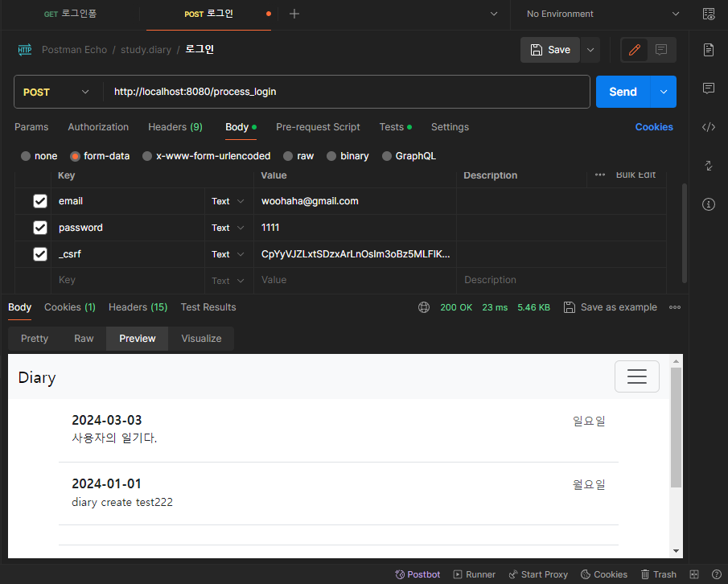Open the request info icon
Image resolution: width=728 pixels, height=584 pixels.
[709, 204]
